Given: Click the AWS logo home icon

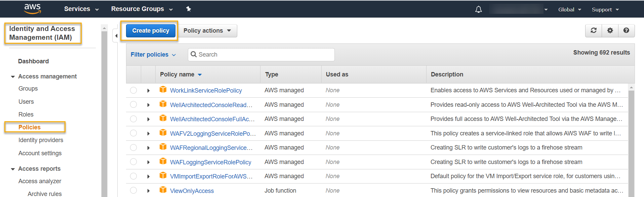Looking at the screenshot, I should 33,9.
